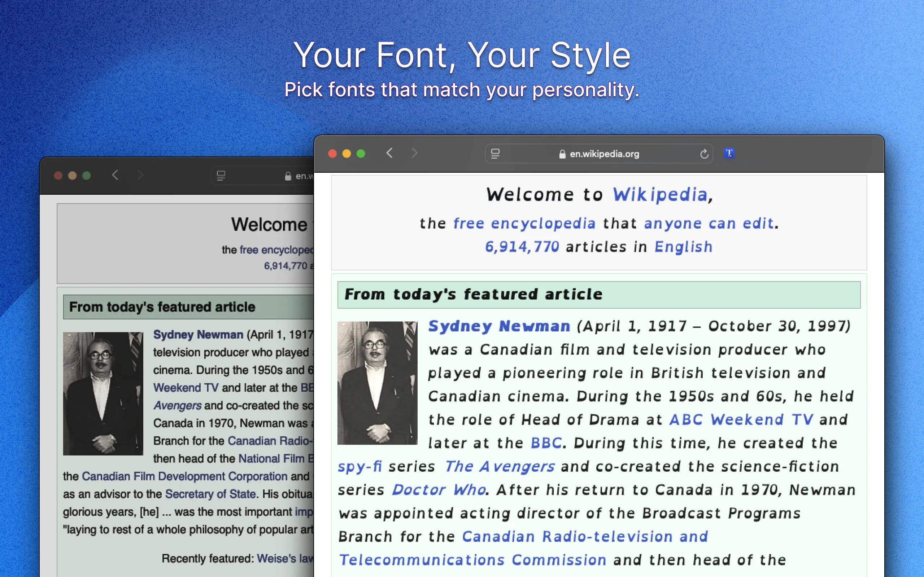
Task: Open the English language link
Action: point(683,247)
